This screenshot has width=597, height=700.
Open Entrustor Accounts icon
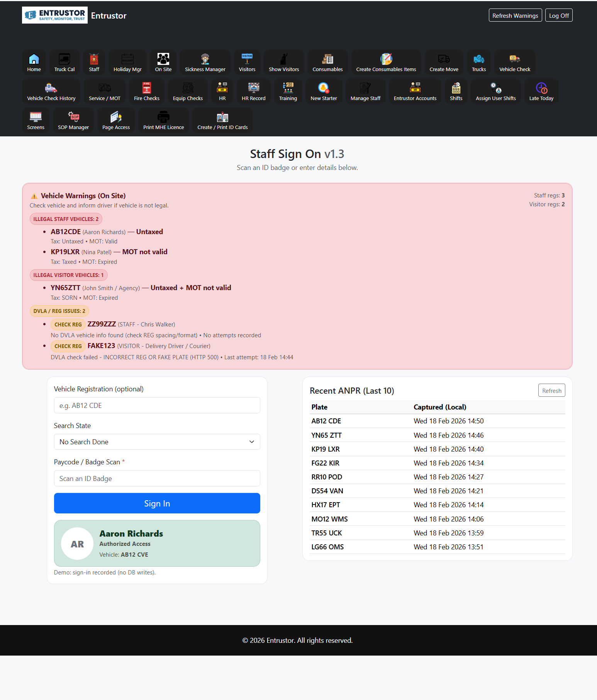415,91
